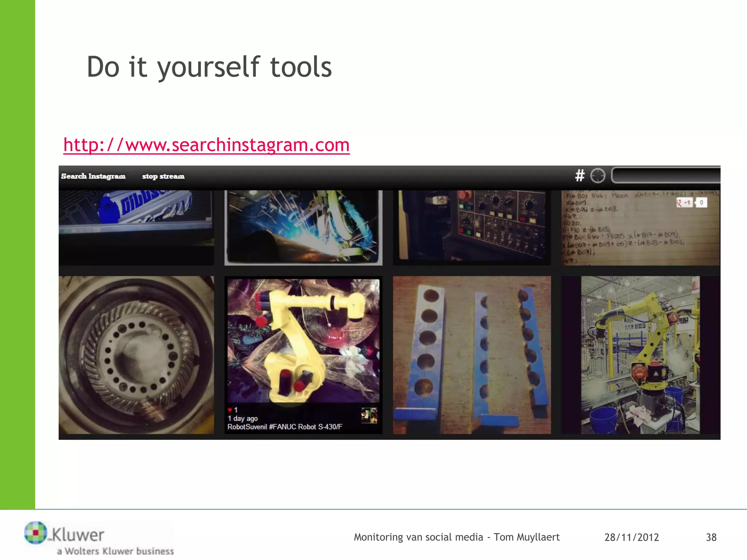747x560 pixels.
Task: Click the Kluwer logo icon
Action: click(35, 533)
